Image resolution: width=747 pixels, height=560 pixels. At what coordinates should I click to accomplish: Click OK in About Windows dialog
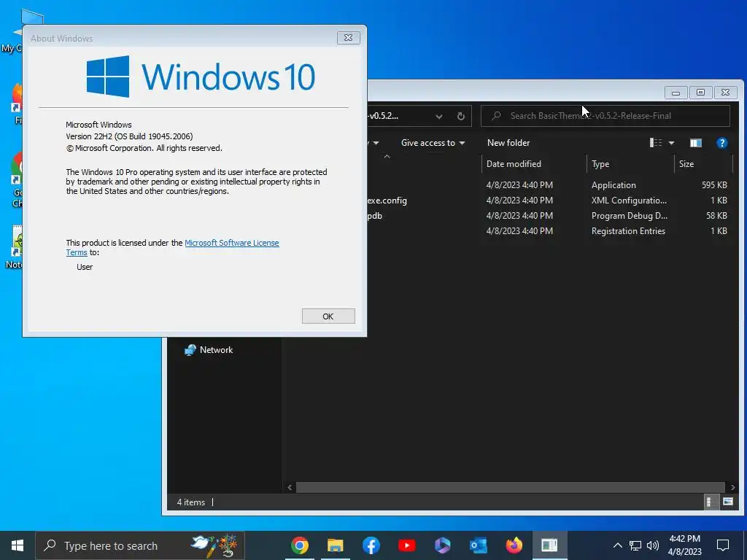(x=328, y=316)
